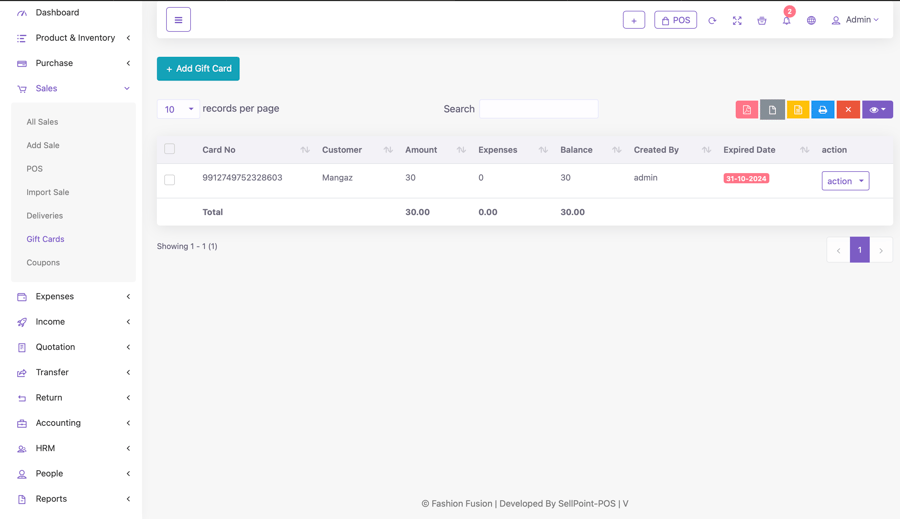Go to All Sales
Image resolution: width=900 pixels, height=519 pixels.
[x=42, y=122]
